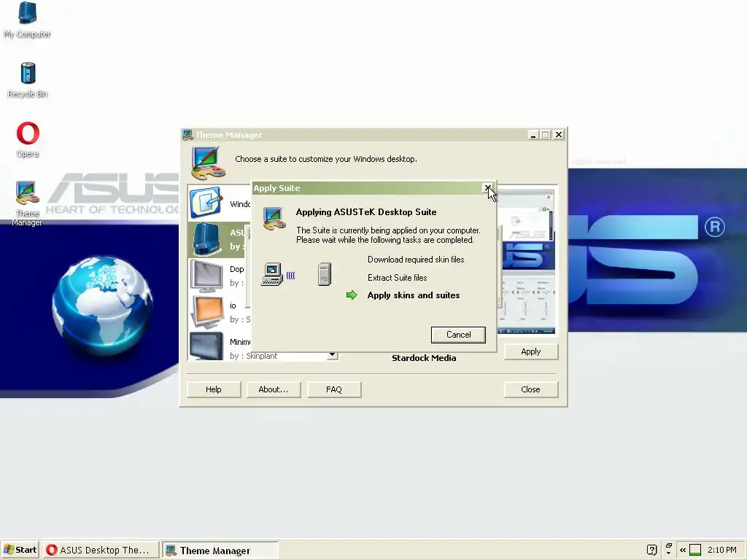Select the Minimum suite dark monitor icon
The image size is (747, 560).
click(x=206, y=346)
